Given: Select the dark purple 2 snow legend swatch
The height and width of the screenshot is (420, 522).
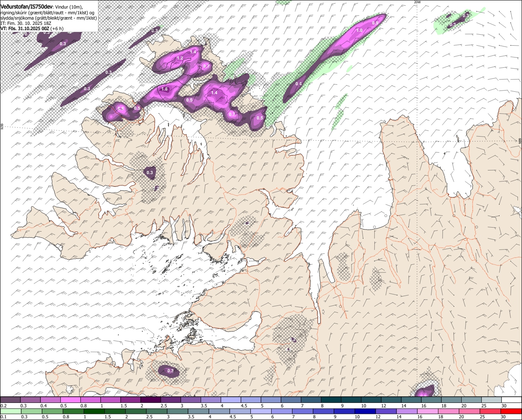Looking at the screenshot, I should point(150,400).
